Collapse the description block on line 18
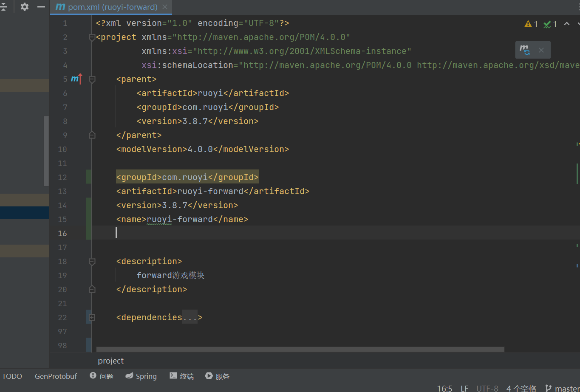 (92, 262)
